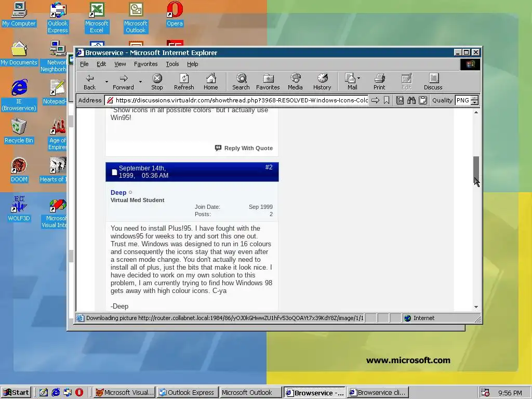Open the Tools menu

click(172, 64)
